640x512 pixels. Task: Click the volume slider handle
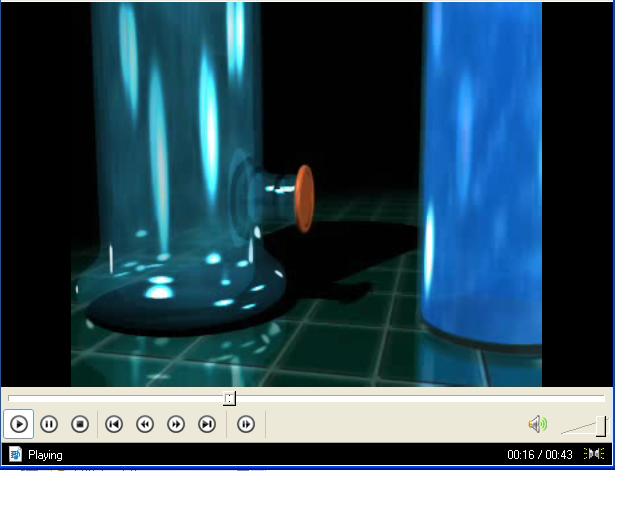(601, 426)
